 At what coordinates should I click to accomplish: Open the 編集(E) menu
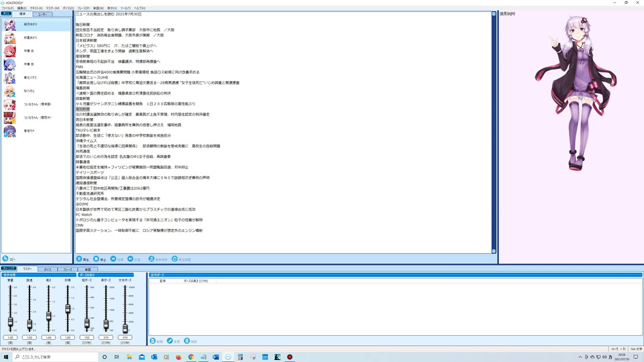[x=21, y=8]
